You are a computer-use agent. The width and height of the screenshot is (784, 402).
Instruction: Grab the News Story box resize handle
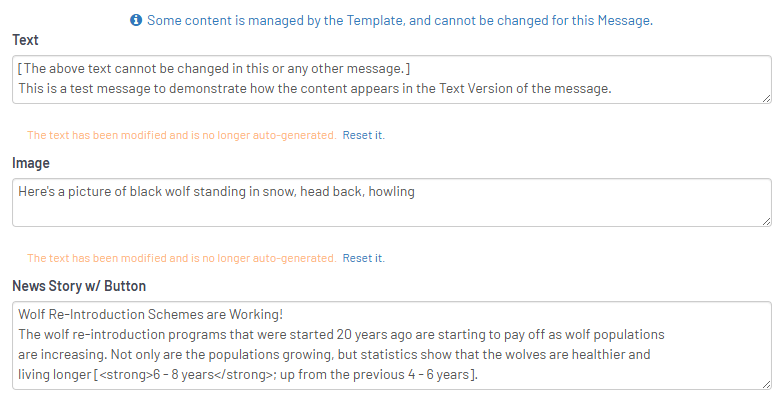(766, 383)
